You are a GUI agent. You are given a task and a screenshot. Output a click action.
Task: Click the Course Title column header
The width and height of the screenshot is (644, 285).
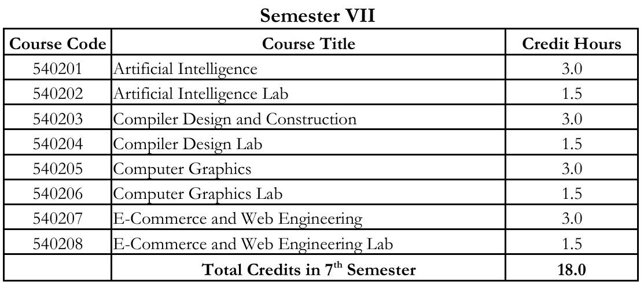click(x=308, y=43)
